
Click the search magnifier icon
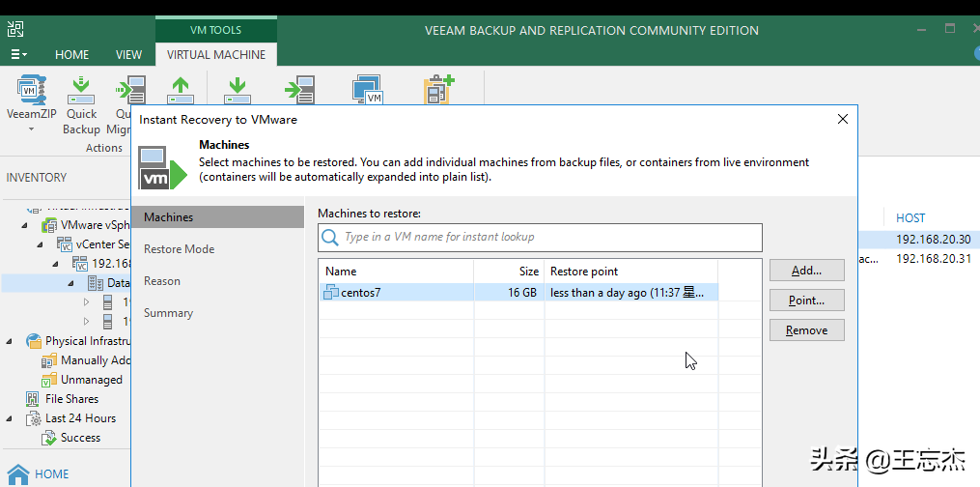tap(329, 238)
